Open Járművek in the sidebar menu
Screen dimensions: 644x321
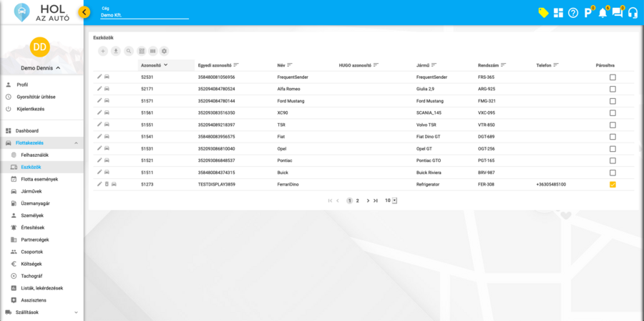pyautogui.click(x=31, y=191)
